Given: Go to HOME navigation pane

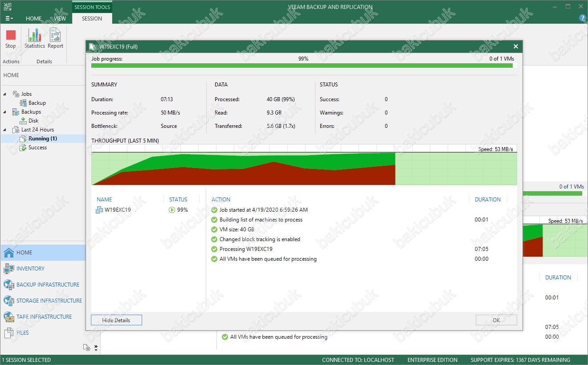Looking at the screenshot, I should click(43, 253).
